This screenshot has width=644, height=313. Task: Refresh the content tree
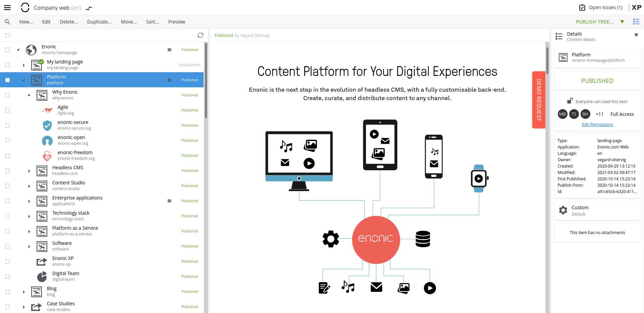tap(200, 35)
